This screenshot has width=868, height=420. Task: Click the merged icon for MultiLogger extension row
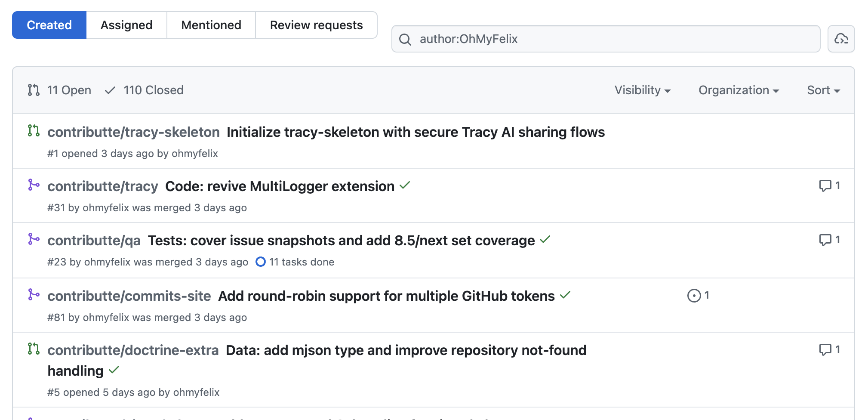34,185
